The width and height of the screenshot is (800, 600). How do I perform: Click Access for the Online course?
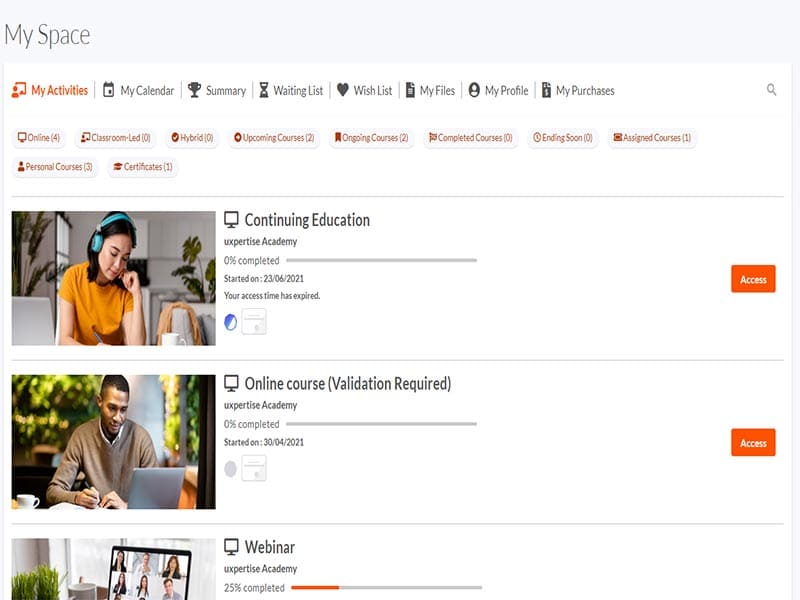coord(752,442)
